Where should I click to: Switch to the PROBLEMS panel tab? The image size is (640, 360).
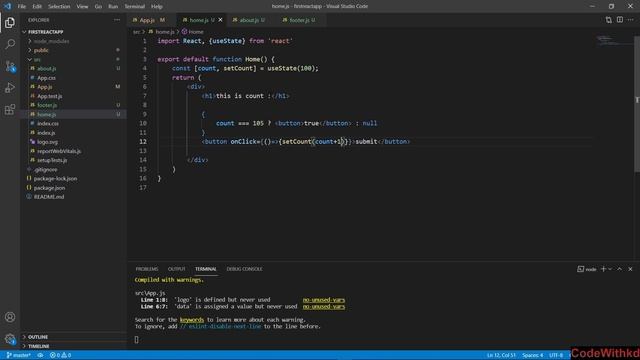[147, 269]
